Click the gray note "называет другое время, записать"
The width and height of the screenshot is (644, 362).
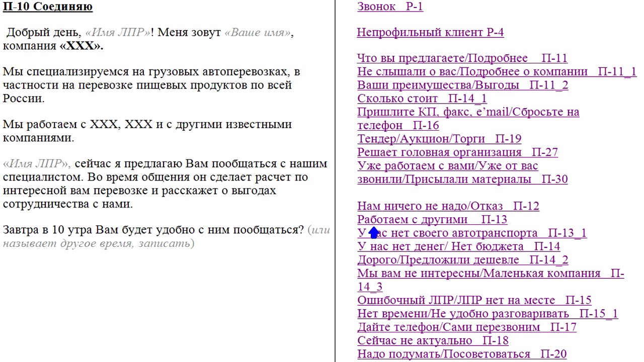coord(167,237)
